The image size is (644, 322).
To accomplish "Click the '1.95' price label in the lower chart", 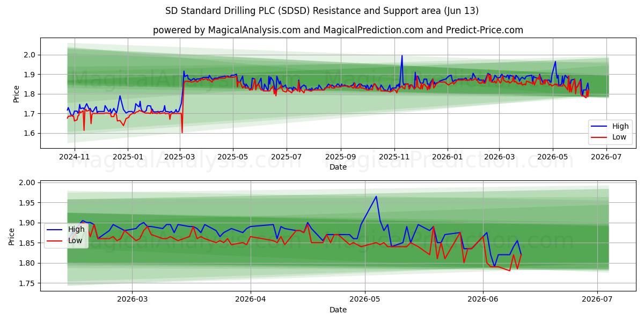I will tap(28, 203).
